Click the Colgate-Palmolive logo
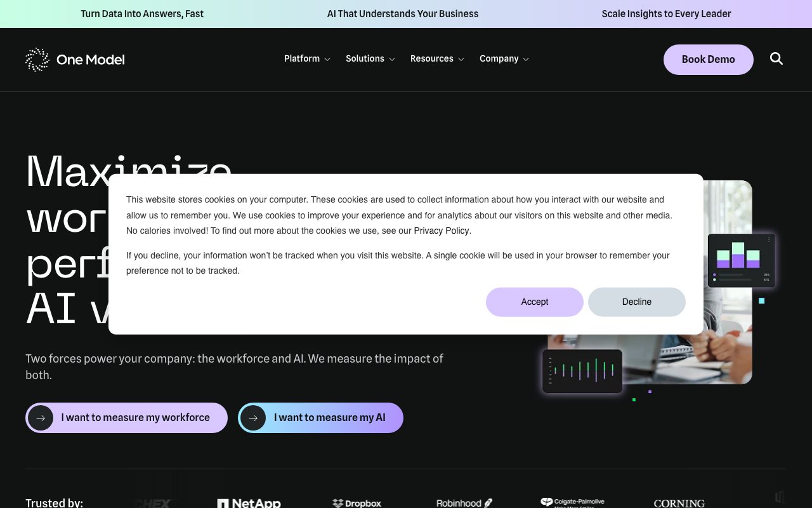812x508 pixels. 572,502
